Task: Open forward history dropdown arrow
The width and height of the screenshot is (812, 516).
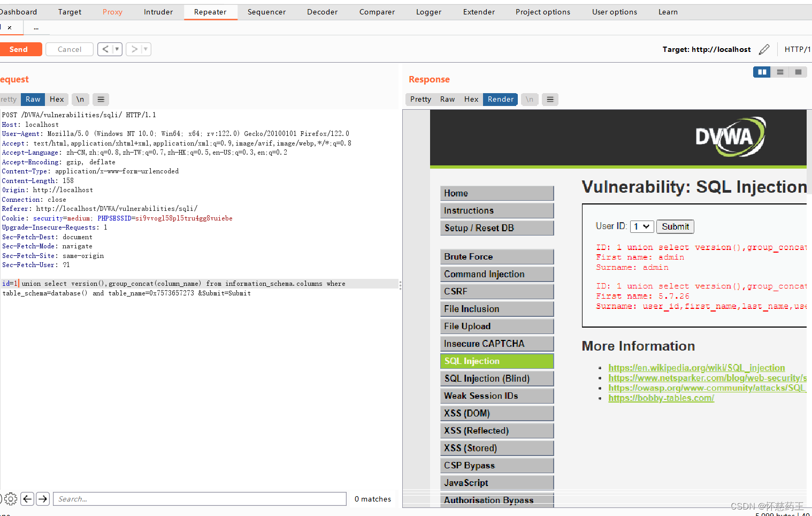Action: pyautogui.click(x=145, y=49)
